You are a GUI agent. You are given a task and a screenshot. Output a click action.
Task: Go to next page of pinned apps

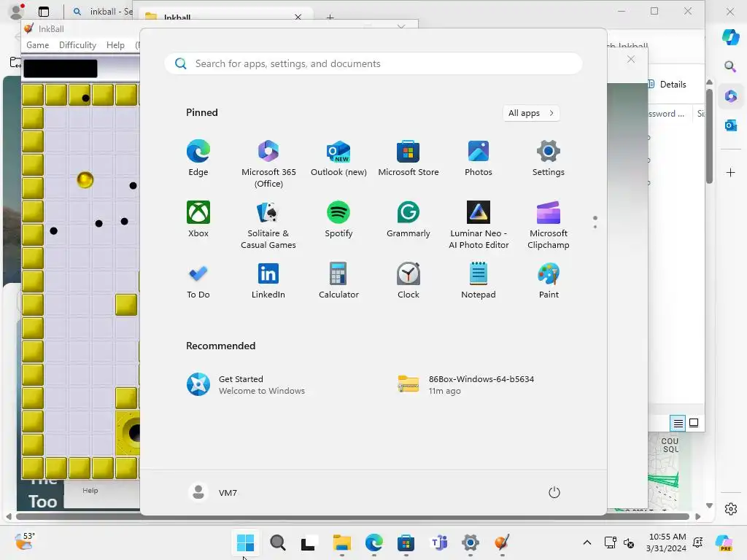595,227
